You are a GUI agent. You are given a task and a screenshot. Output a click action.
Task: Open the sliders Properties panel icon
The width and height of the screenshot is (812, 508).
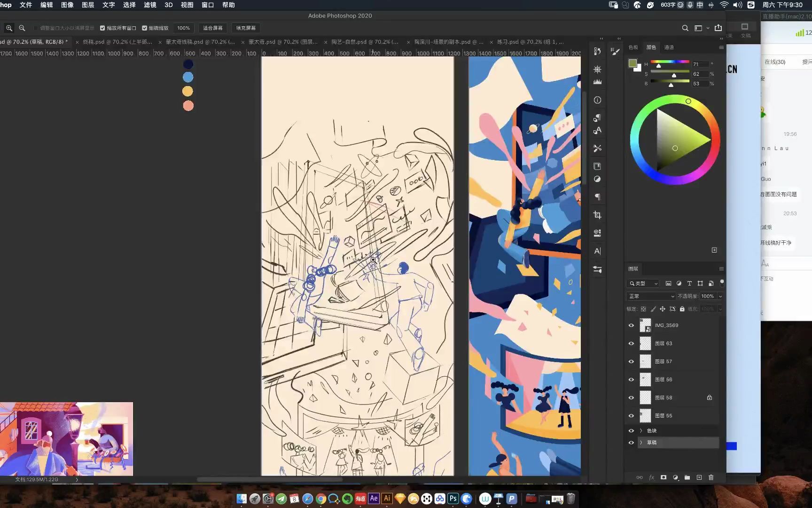[x=597, y=270]
